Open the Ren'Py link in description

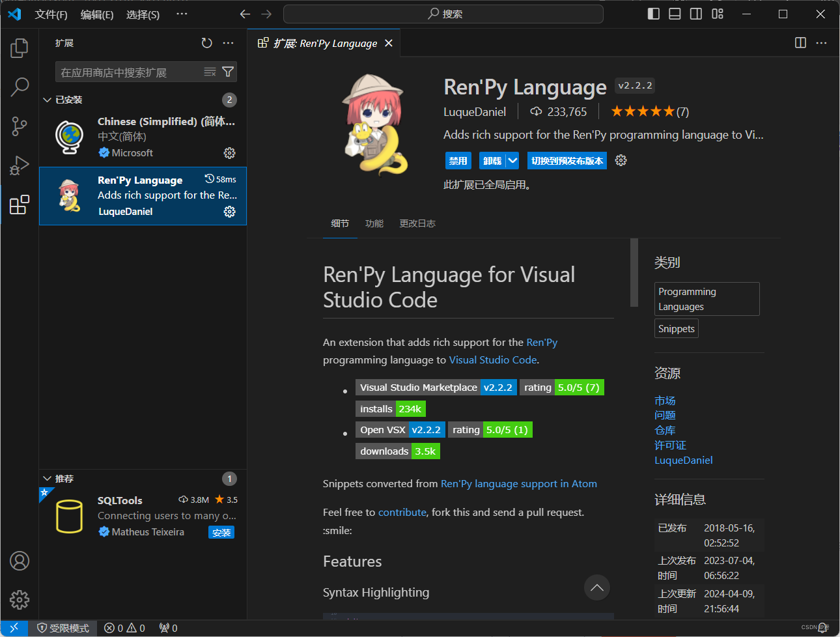coord(542,342)
